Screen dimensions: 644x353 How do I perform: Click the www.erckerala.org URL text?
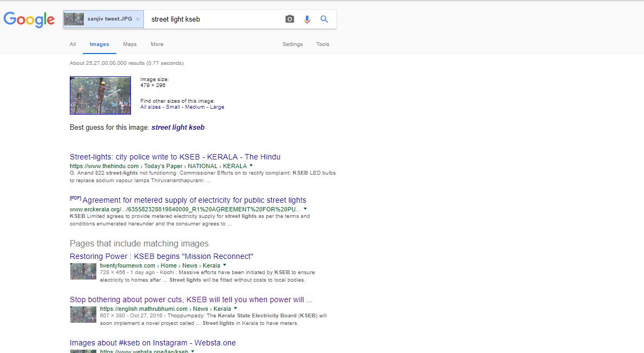tap(185, 209)
